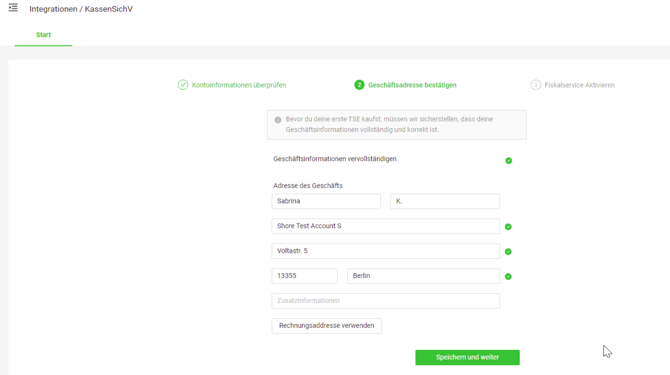670x375 pixels.
Task: Open the Start tab
Action: (x=43, y=35)
